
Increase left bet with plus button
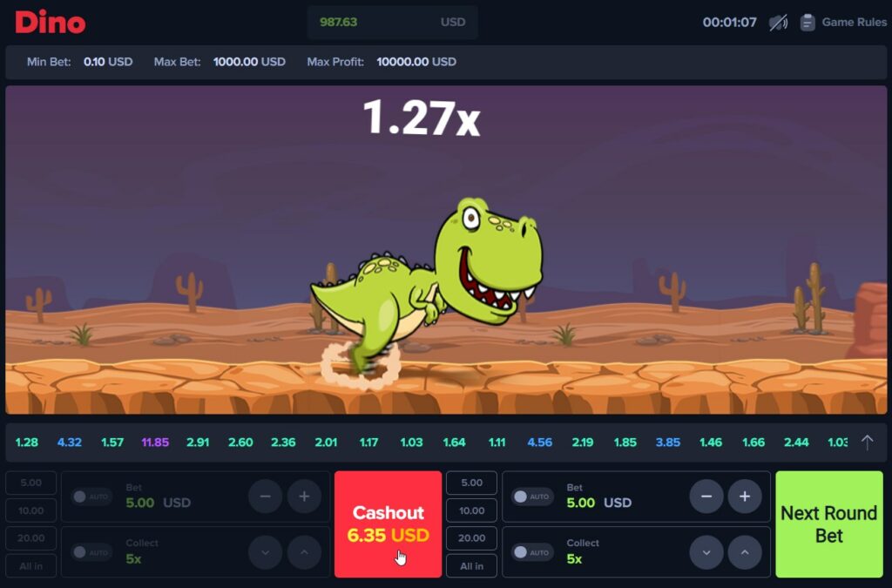[304, 497]
